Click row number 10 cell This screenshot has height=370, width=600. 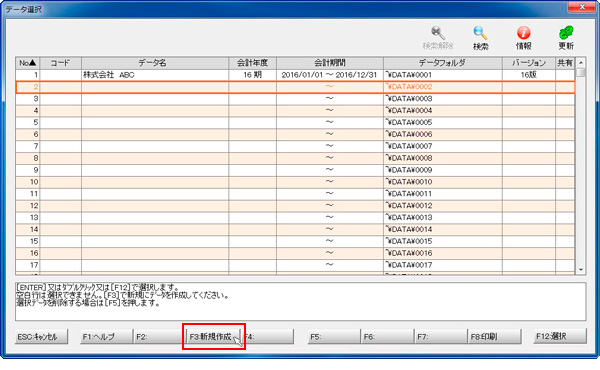coord(28,182)
